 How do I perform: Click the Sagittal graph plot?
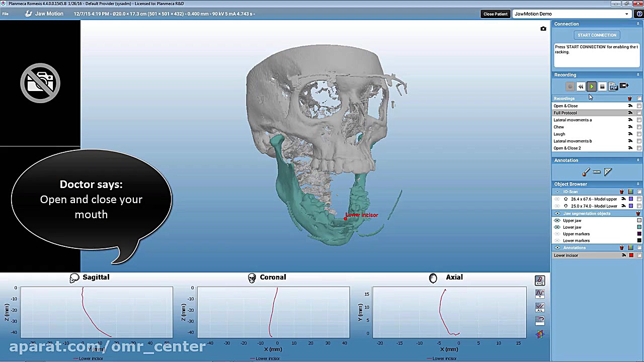97,312
